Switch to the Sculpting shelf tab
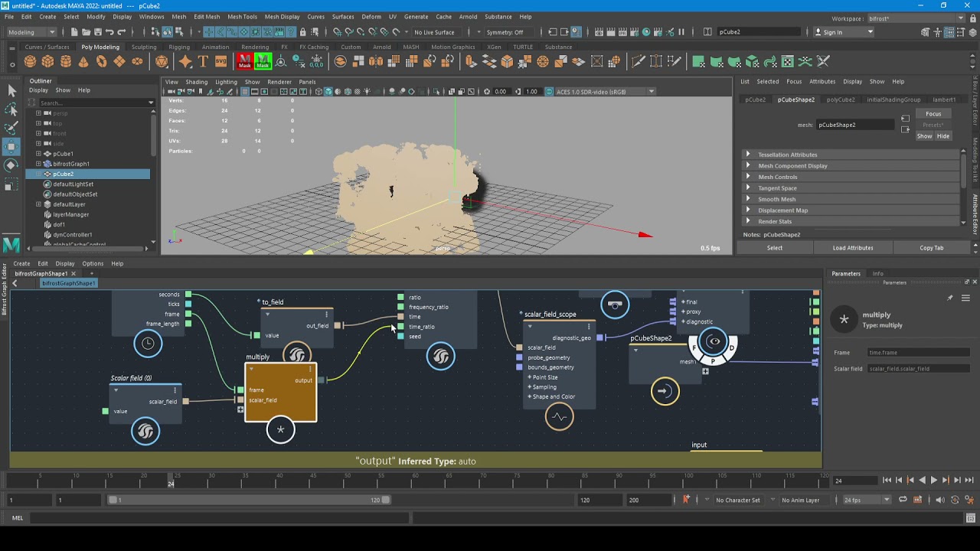980x551 pixels. click(143, 47)
